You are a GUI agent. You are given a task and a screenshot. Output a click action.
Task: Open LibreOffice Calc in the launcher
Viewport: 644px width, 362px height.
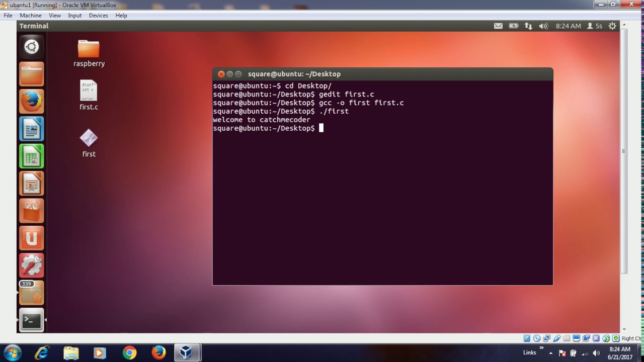(x=31, y=156)
